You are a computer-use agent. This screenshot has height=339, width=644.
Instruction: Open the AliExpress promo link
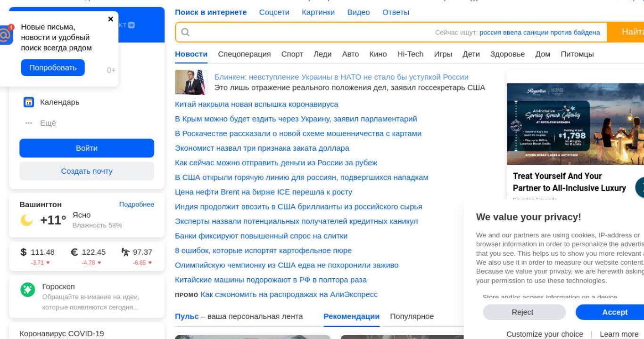(289, 294)
